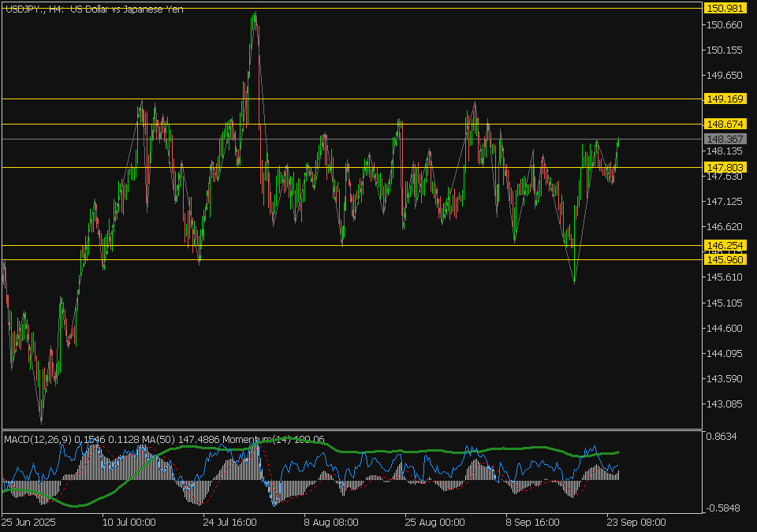Image resolution: width=757 pixels, height=532 pixels.
Task: Click the 145.610 price scale value
Action: [x=724, y=277]
